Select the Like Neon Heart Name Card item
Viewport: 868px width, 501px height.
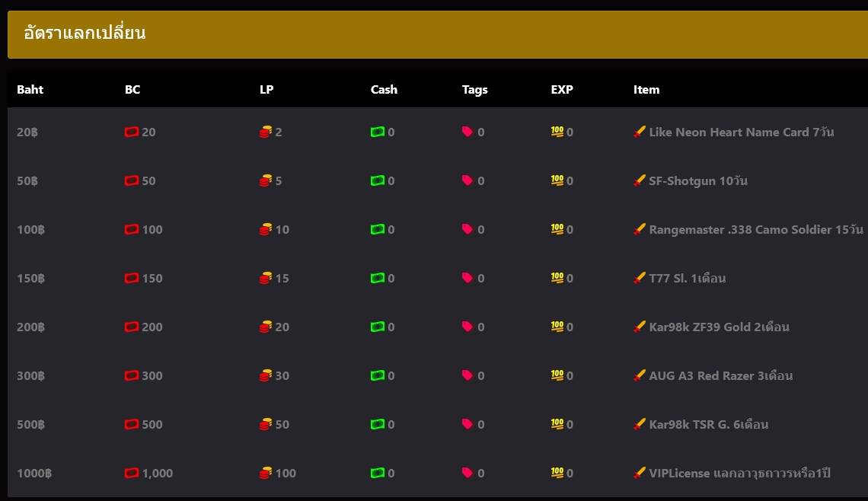point(741,132)
